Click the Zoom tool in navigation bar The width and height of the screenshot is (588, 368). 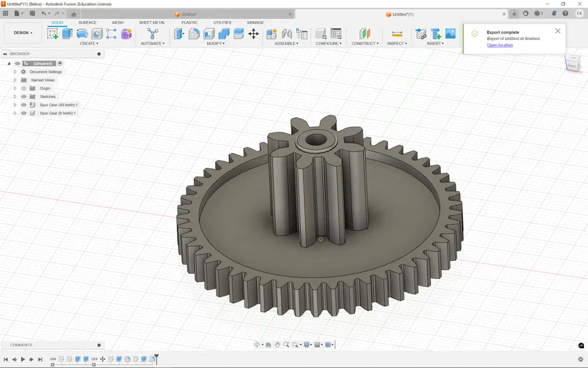pyautogui.click(x=286, y=345)
